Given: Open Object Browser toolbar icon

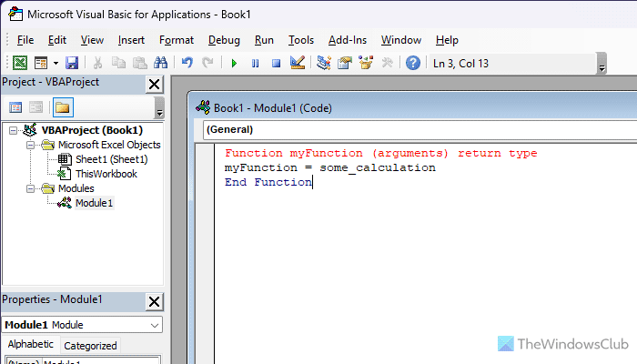Looking at the screenshot, I should tap(366, 63).
